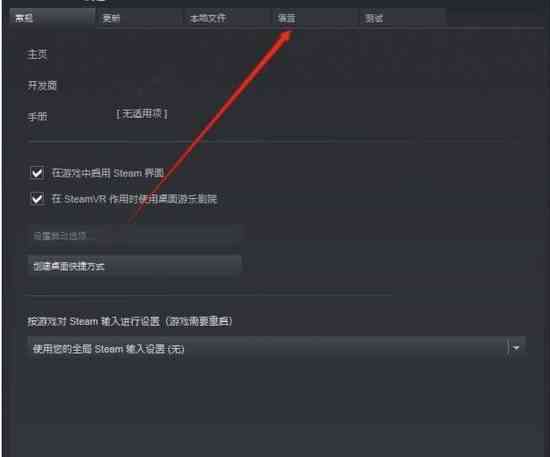This screenshot has height=457, width=550.
Task: Uncheck the SteamVR desktop theater checkbox
Action: 37,199
